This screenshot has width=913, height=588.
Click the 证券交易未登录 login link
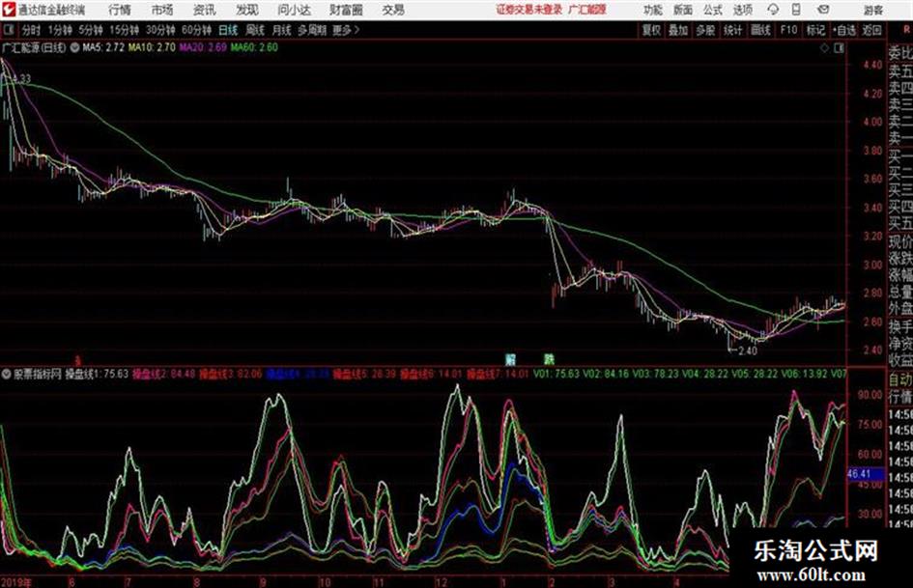click(529, 10)
